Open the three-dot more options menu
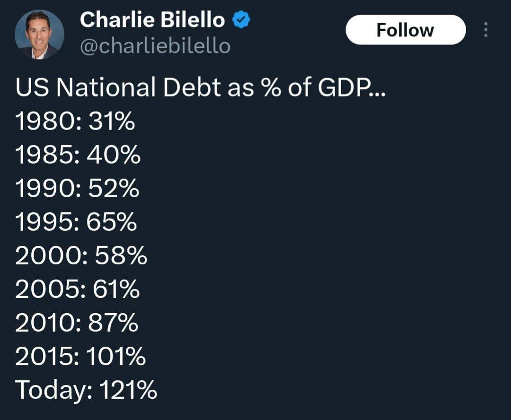Screen dimensions: 511x420 click(485, 30)
